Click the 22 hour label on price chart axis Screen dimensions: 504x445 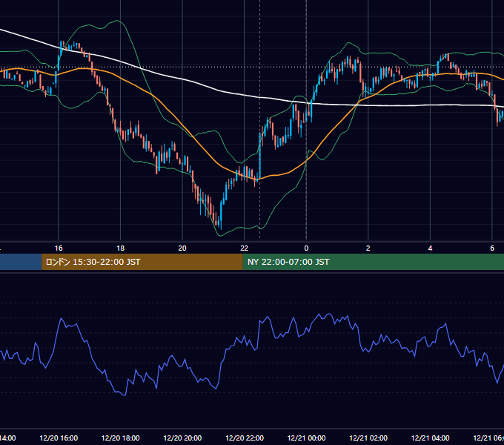tap(245, 248)
